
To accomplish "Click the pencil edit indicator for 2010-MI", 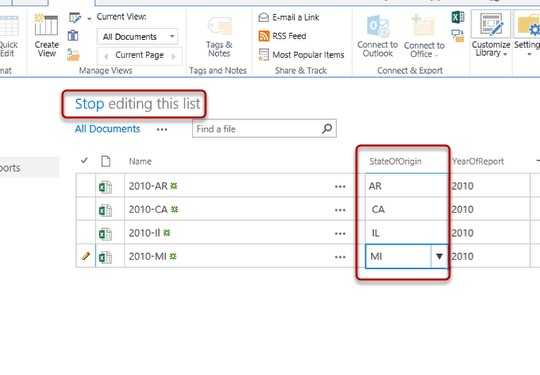I will pos(86,256).
